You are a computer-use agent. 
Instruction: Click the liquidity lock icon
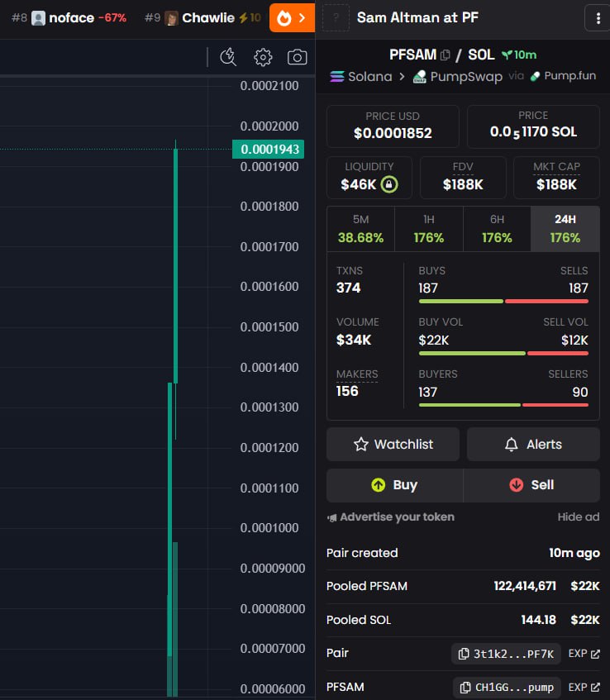[x=389, y=184]
